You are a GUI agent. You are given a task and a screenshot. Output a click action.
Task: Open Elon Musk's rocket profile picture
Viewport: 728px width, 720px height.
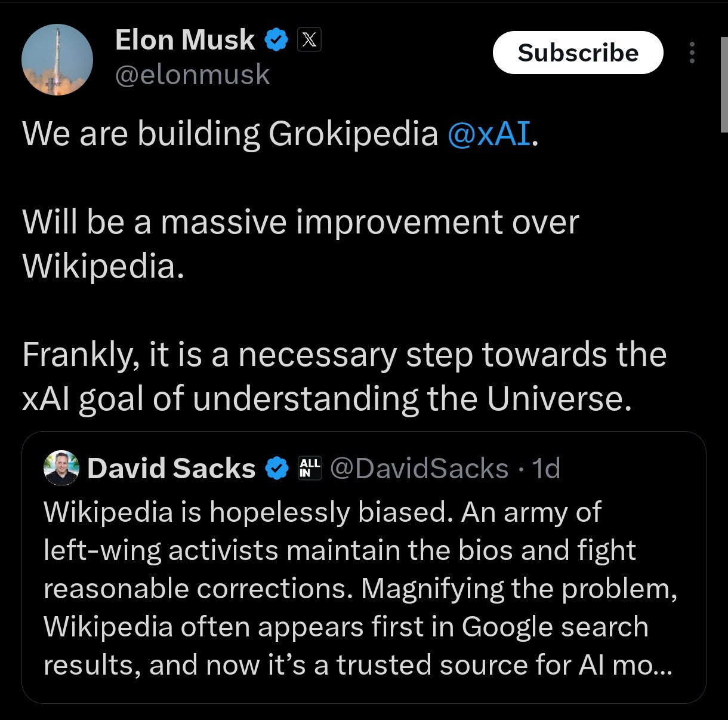57,60
